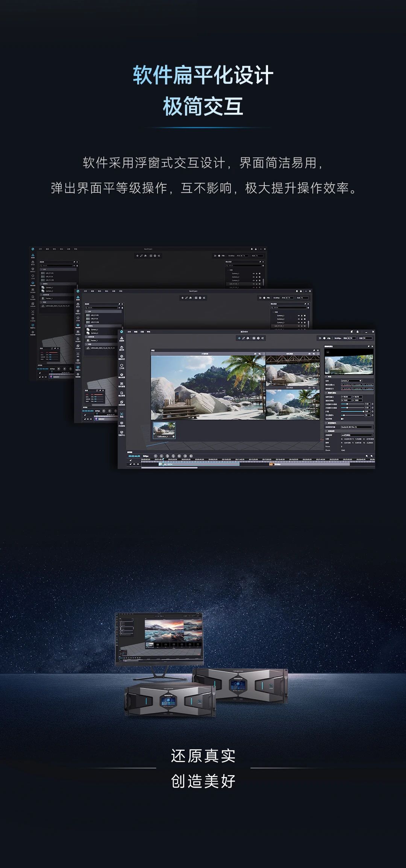Open 性能中心 in front window sidebar
This screenshot has width=406, height=868.
pos(122,433)
